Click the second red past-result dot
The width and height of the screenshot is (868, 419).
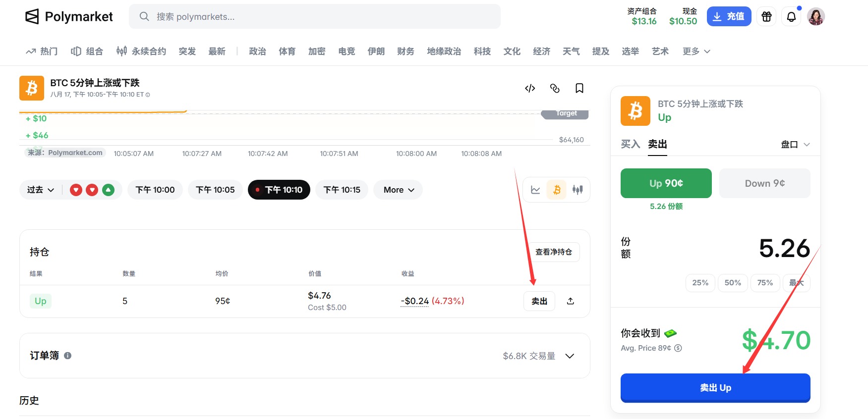point(92,190)
